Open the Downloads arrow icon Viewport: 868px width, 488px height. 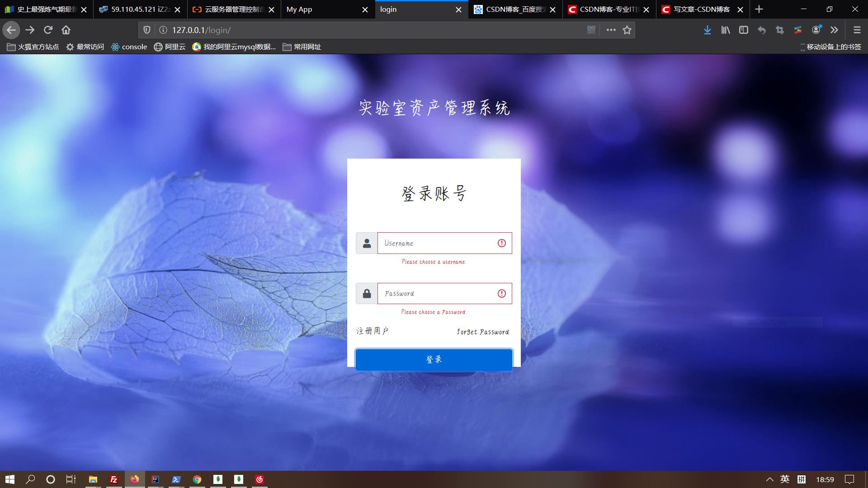(x=707, y=30)
